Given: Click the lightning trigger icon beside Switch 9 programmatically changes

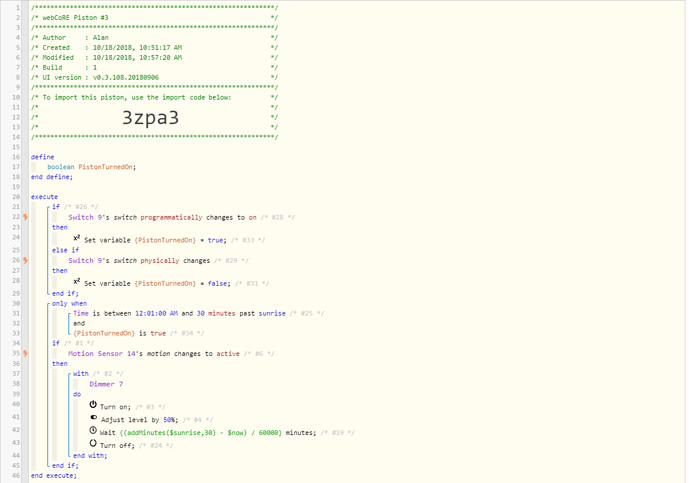Looking at the screenshot, I should click(x=26, y=217).
